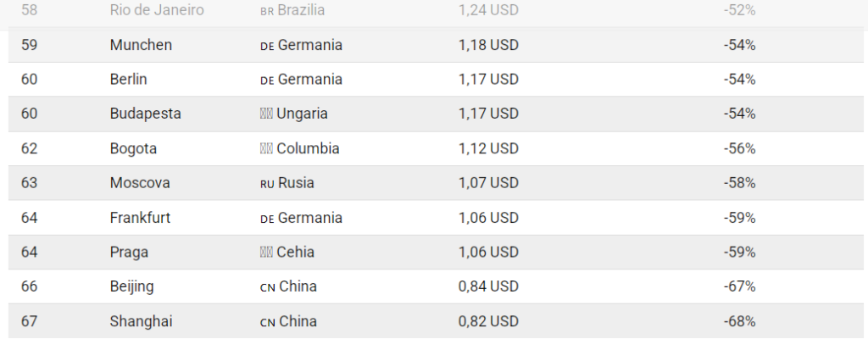Open the Budapesta city entry

pyautogui.click(x=145, y=114)
